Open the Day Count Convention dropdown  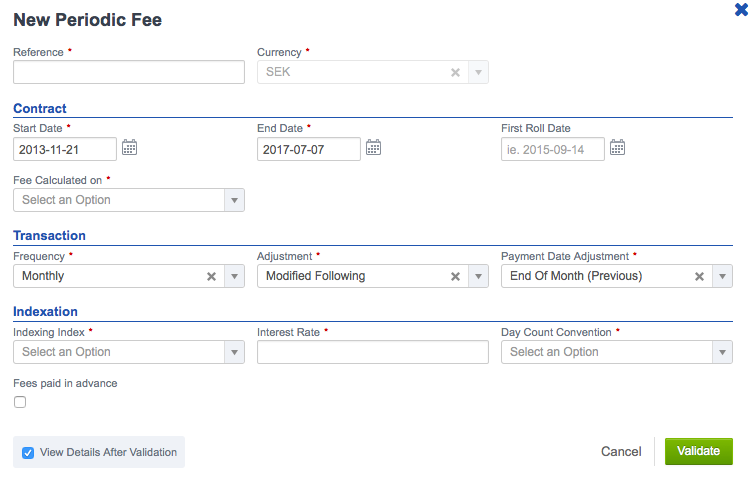click(617, 352)
